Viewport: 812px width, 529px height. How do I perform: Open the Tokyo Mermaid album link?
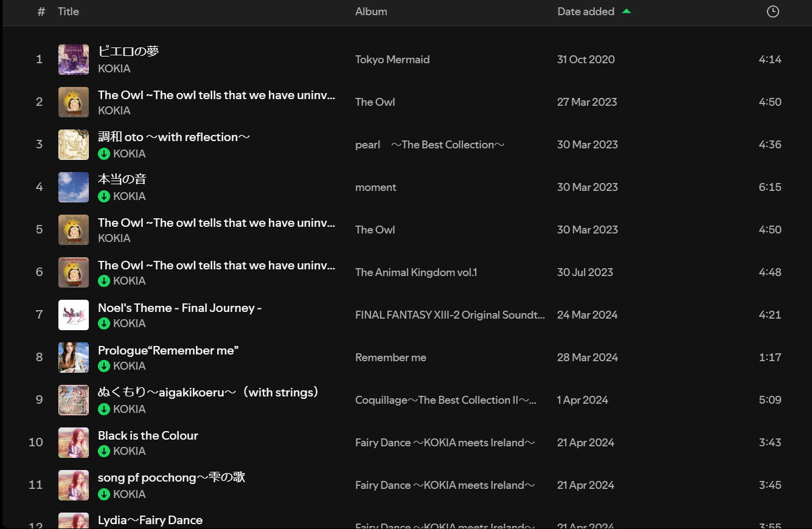(392, 60)
